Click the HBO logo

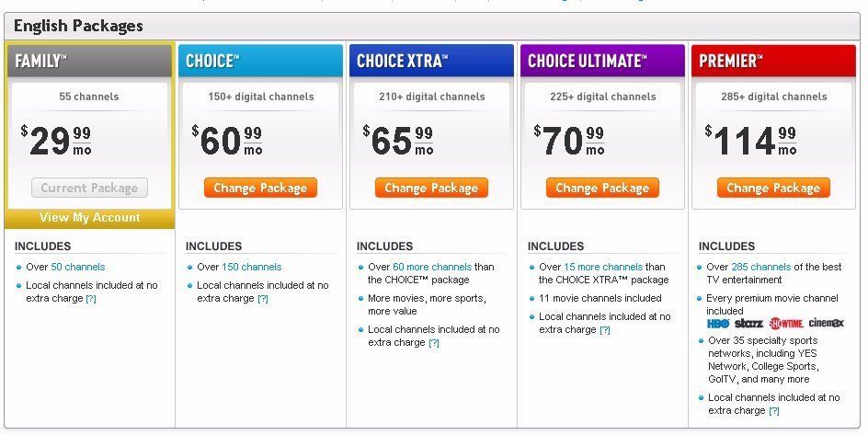point(718,324)
